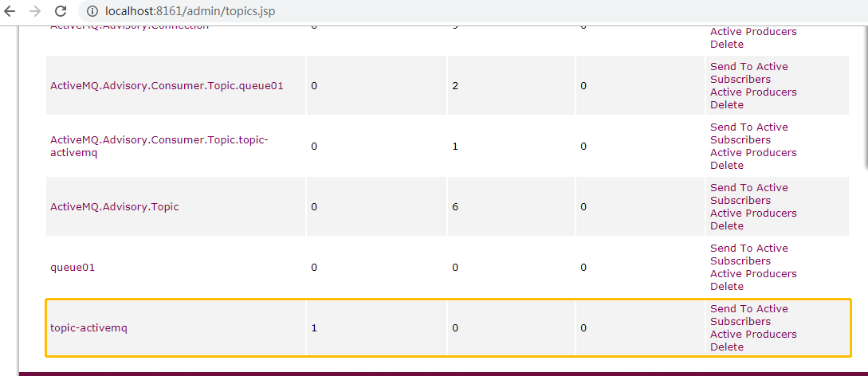
Task: Select value 1 in Consumer.Topic.topic-activemq row
Action: point(455,147)
